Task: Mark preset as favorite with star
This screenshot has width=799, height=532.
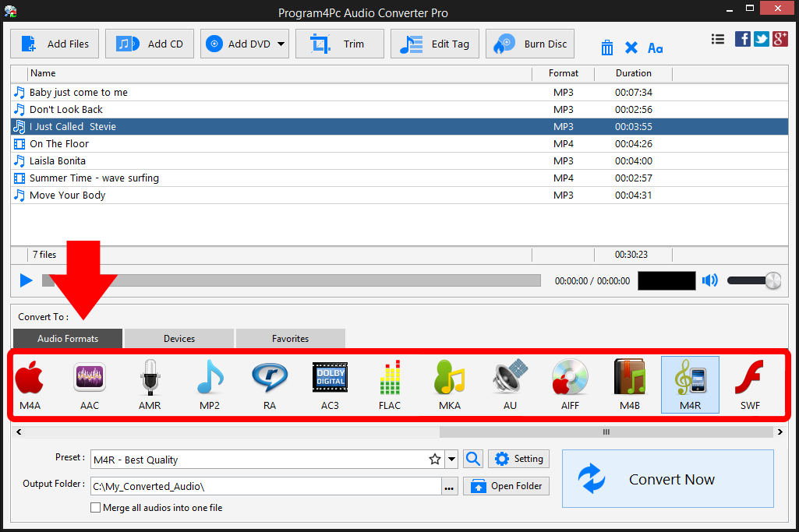Action: coord(435,460)
